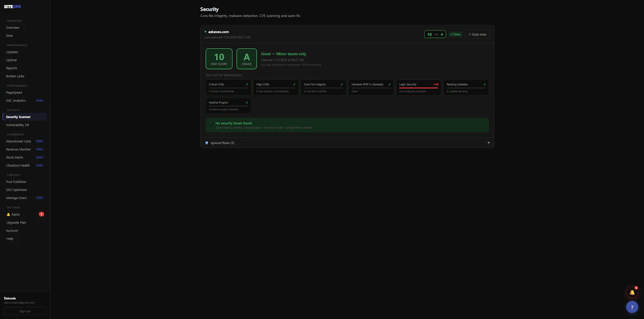Click the No security issues found banner
The image size is (644, 319).
(x=347, y=125)
